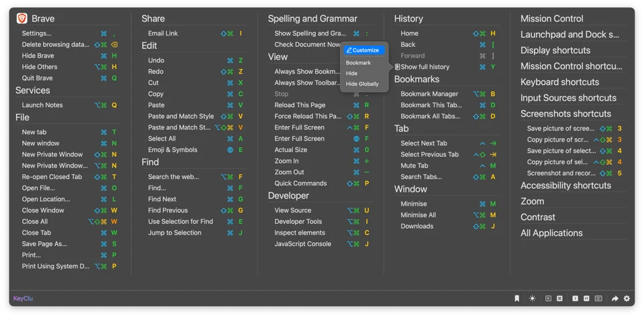Select the 'I' layout icon in bottom bar

click(575, 298)
